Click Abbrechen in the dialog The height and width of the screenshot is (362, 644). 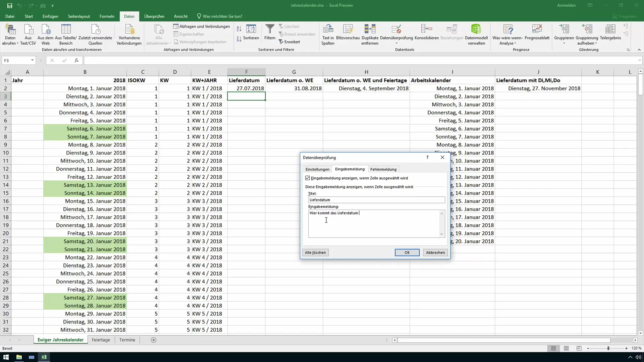click(x=435, y=252)
